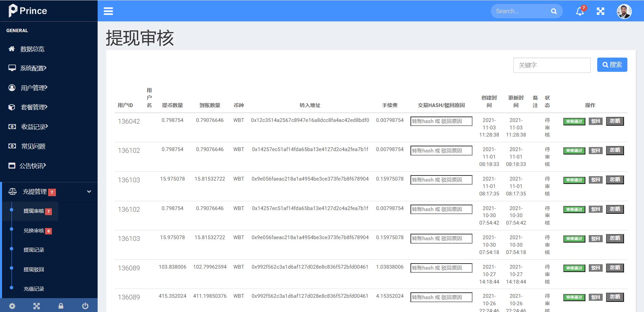The height and width of the screenshot is (312, 644).
Task: Expand the 用户管理 menu
Action: pyautogui.click(x=34, y=88)
